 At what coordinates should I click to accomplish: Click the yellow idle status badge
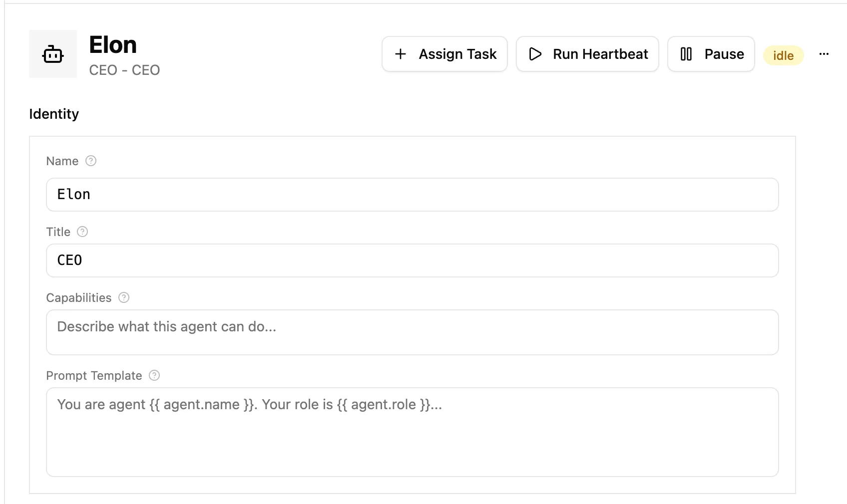coord(783,55)
